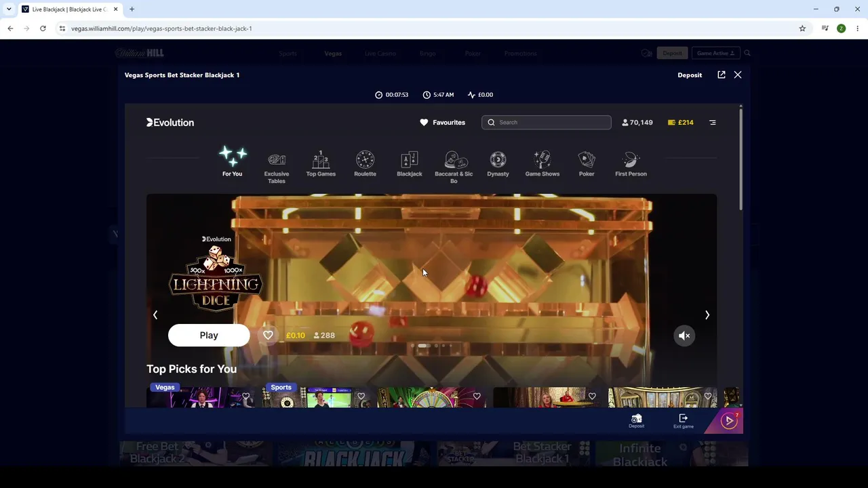
Task: Open Baccarat & Sic Bo category
Action: [454, 167]
